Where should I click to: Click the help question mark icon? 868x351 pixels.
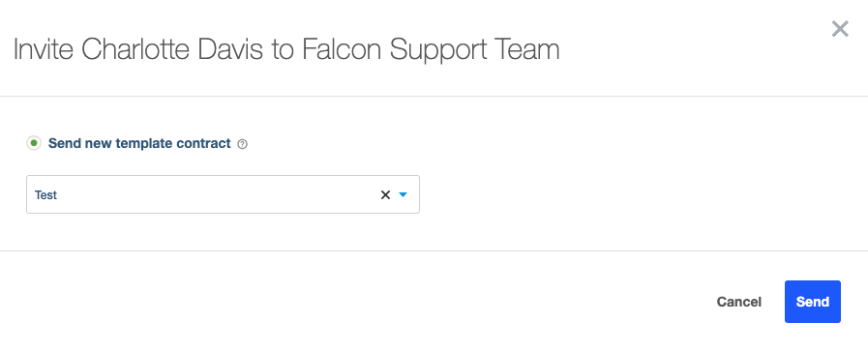click(243, 144)
